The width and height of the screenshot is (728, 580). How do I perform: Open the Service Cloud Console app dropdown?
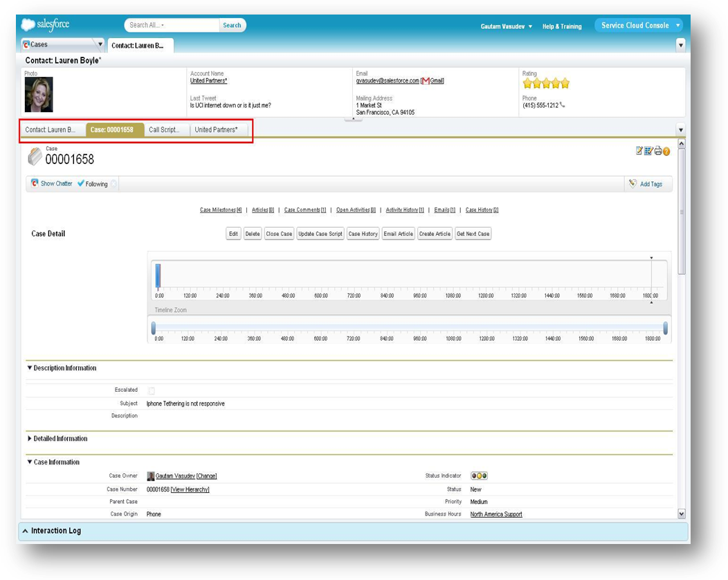678,26
